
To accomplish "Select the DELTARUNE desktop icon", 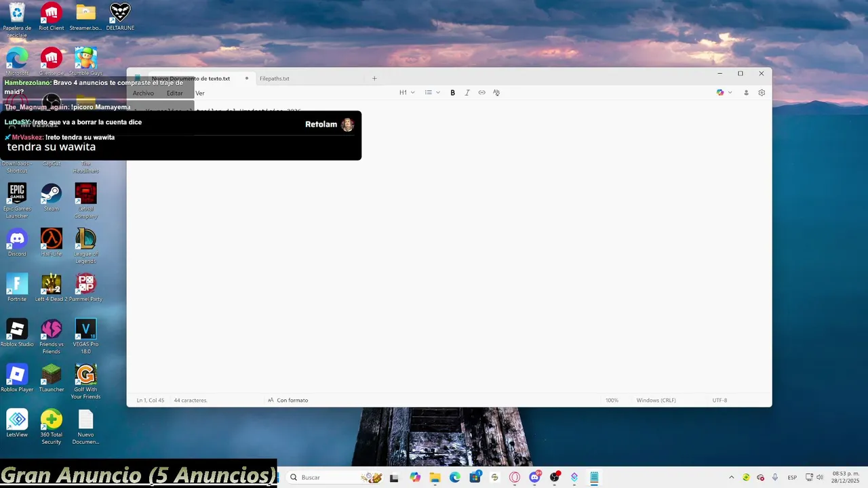I will click(x=120, y=18).
